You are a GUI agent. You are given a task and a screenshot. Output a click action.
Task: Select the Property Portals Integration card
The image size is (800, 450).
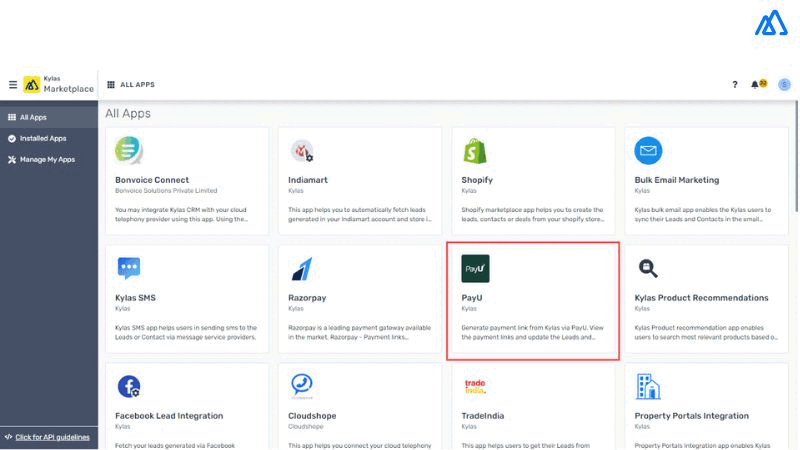(x=706, y=405)
